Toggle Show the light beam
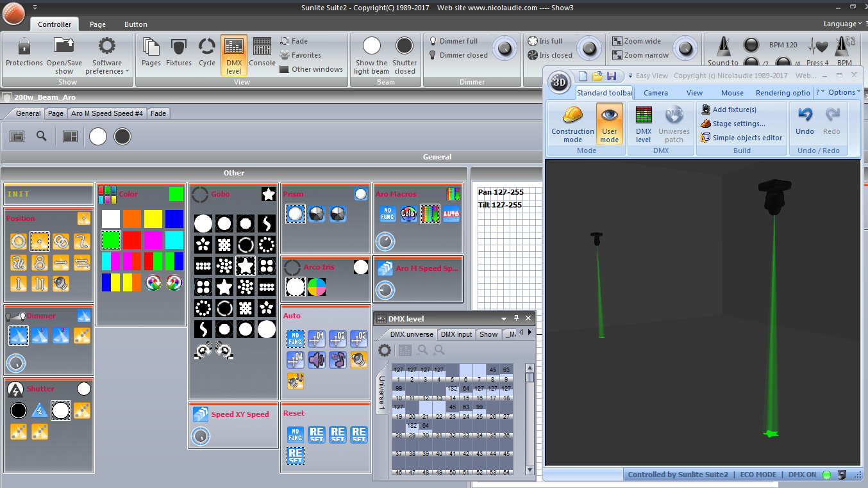Screen dimensions: 868x488 [x=371, y=55]
